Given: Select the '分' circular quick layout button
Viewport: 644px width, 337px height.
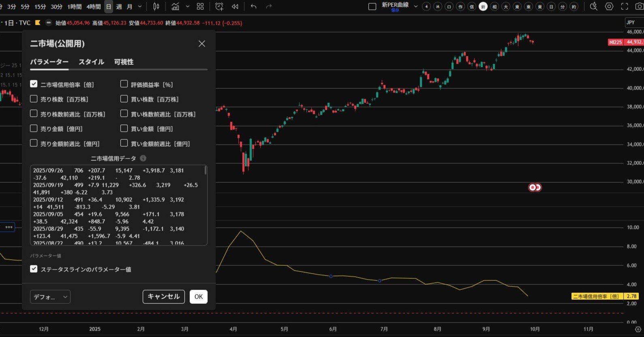Looking at the screenshot, I should (x=563, y=6).
